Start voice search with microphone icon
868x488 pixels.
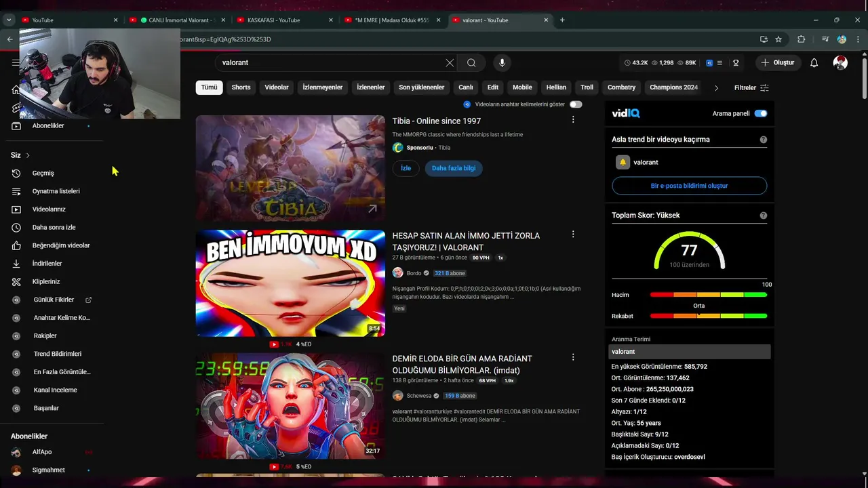click(x=502, y=62)
